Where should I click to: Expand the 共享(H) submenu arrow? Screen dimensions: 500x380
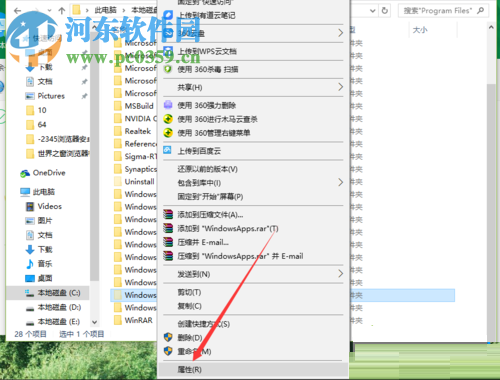[340, 87]
